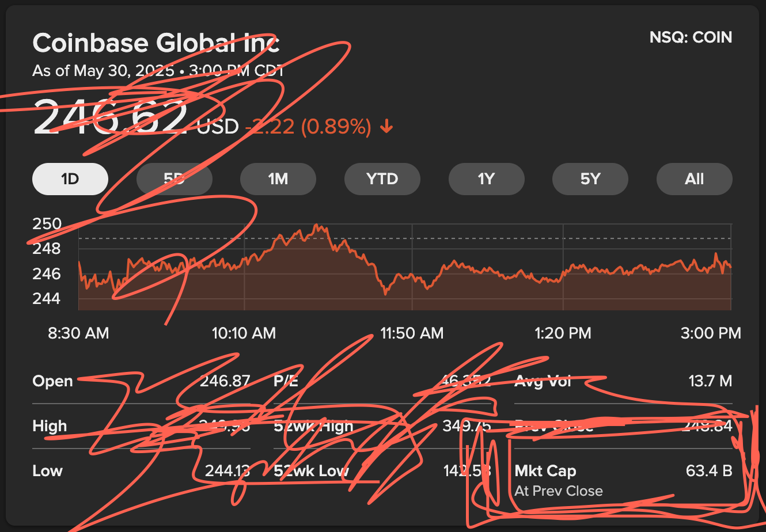The width and height of the screenshot is (766, 532).
Task: Click the 3:00 PM axis label
Action: 711,333
